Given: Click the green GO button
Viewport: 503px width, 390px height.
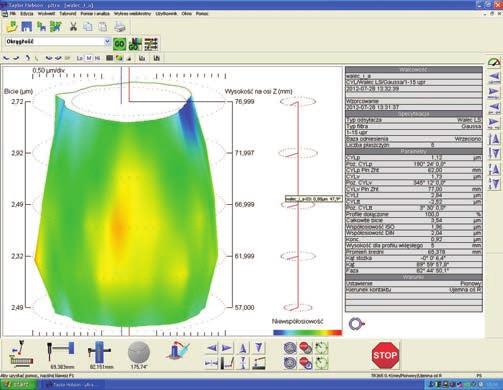Looking at the screenshot, I should [119, 44].
